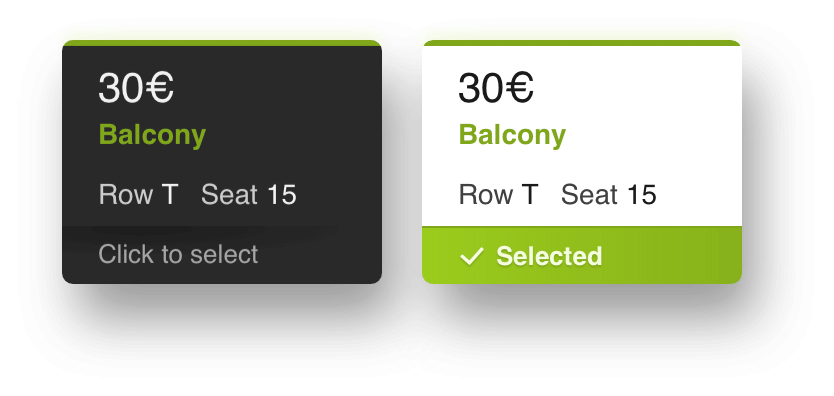Click the euro symbol on the dark card
Viewport: 834px width, 396px height.
tap(159, 88)
